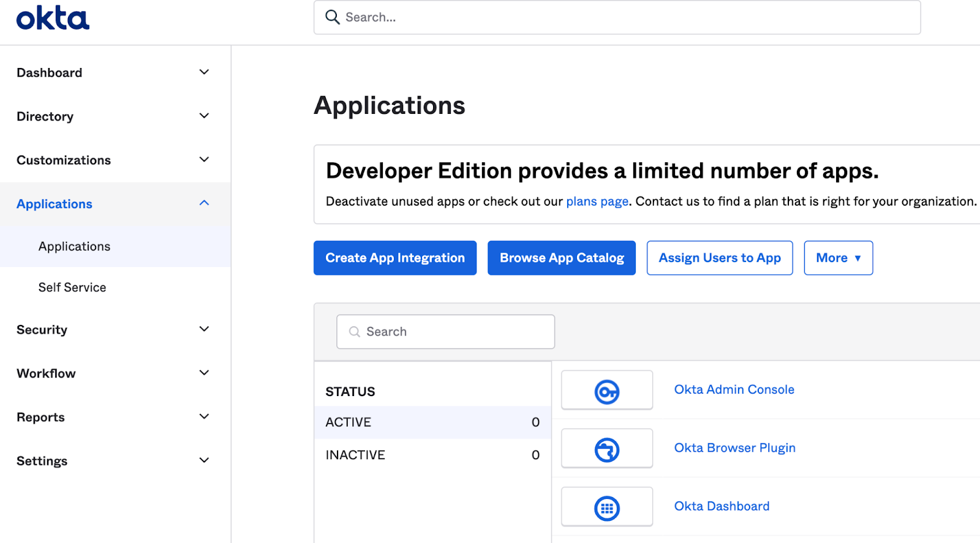Expand the Workflow menu chevron

[x=205, y=373]
